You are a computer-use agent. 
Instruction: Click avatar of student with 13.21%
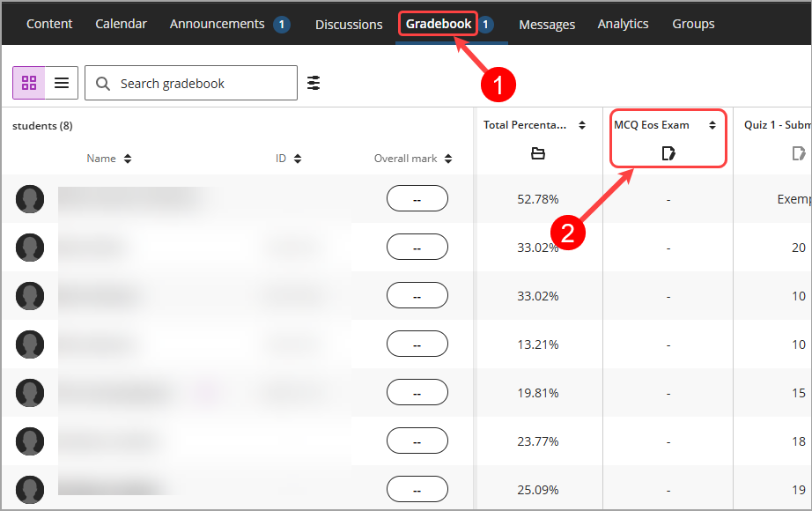click(30, 344)
